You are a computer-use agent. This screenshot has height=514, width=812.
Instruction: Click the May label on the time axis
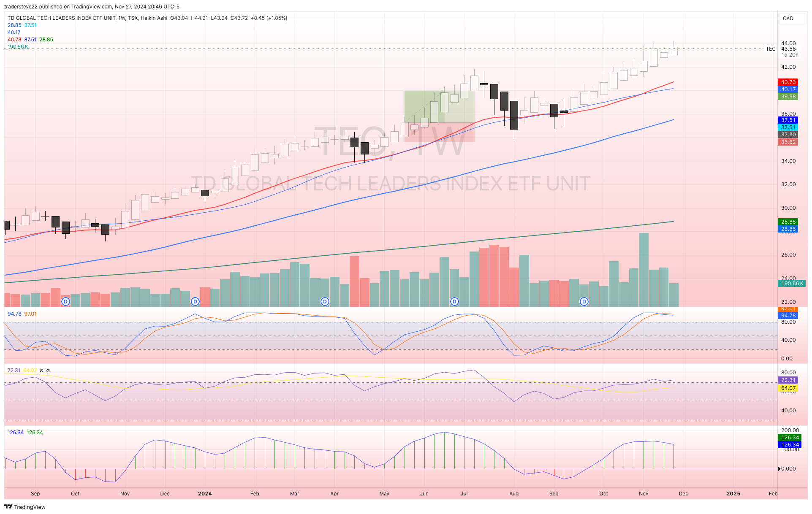pyautogui.click(x=384, y=494)
